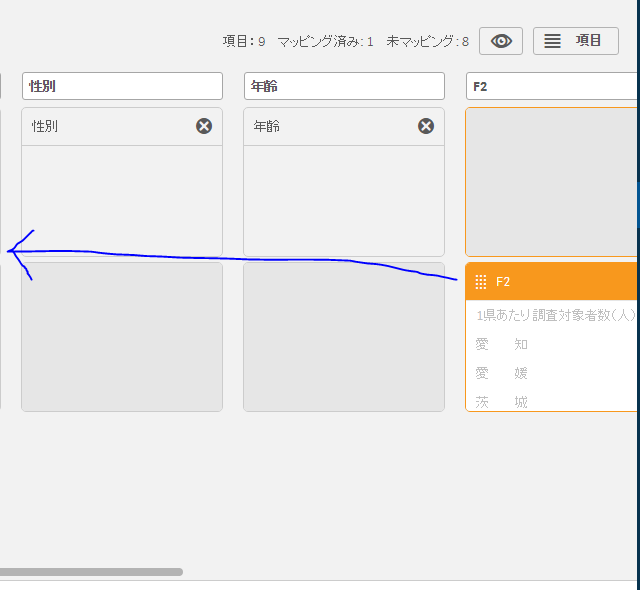This screenshot has height=590, width=640.
Task: Select the orange F2 card header
Action: click(x=553, y=282)
